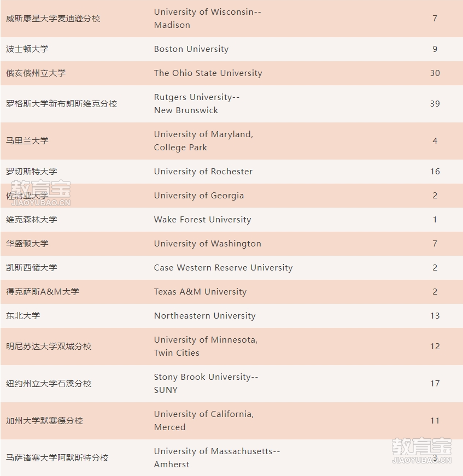Select the 波士顿大学 cell
This screenshot has height=476, width=463.
point(27,49)
